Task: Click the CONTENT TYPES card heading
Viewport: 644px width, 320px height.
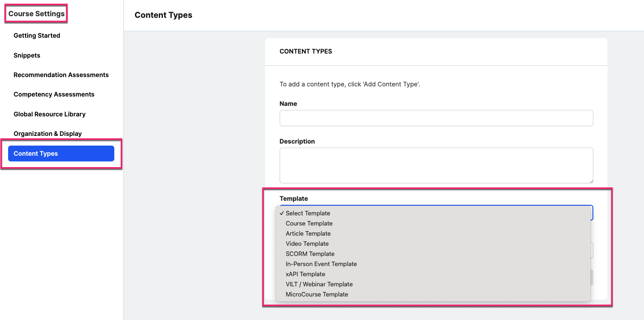Action: coord(306,52)
